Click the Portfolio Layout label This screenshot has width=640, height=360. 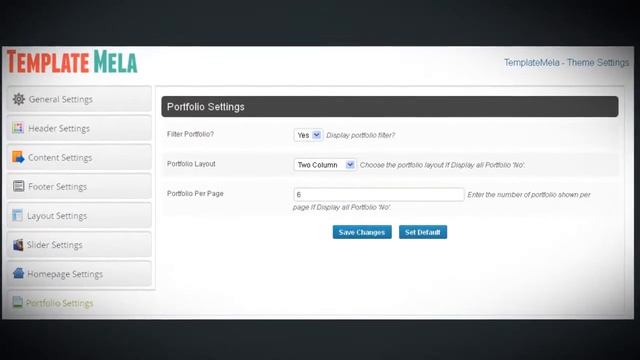coord(191,164)
